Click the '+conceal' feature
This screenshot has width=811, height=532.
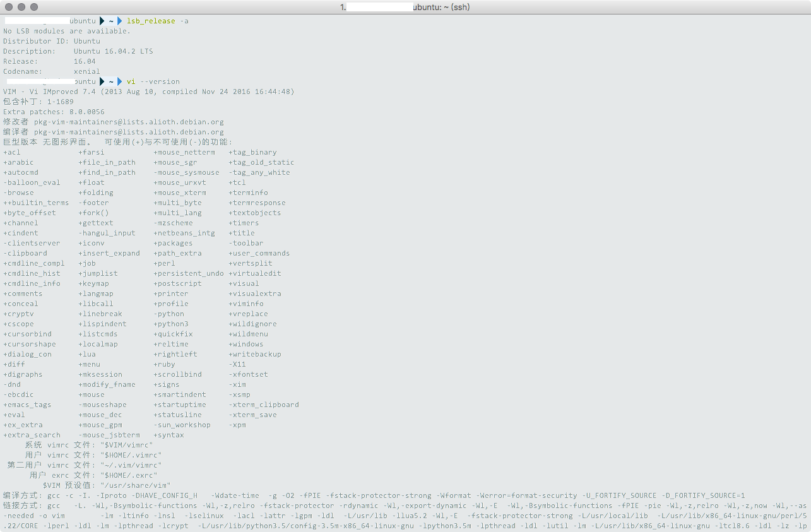[21, 304]
